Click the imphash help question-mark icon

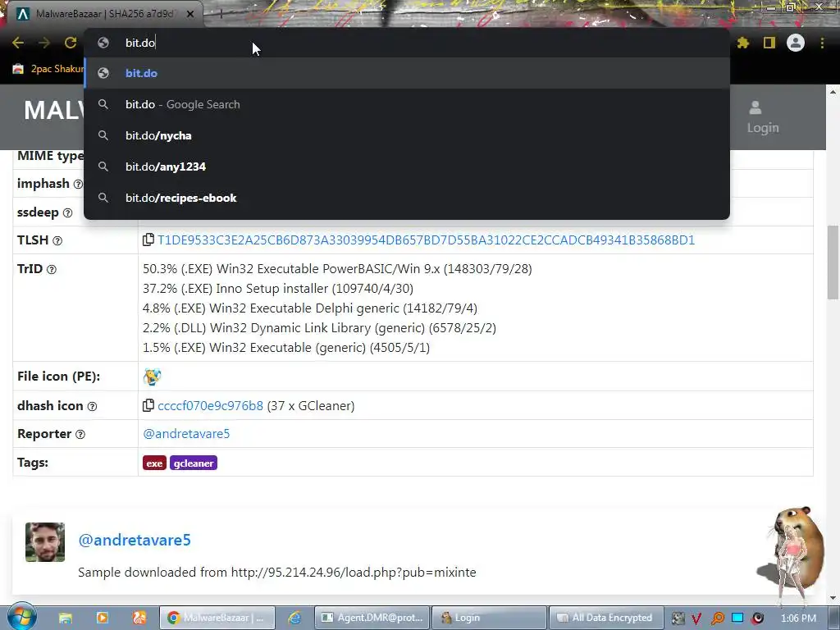tap(78, 185)
